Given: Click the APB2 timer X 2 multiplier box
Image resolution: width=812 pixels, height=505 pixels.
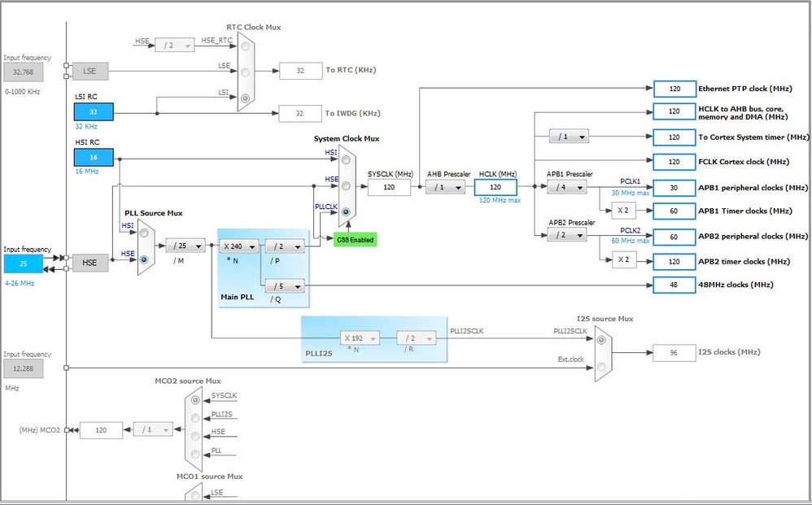Looking at the screenshot, I should click(623, 259).
